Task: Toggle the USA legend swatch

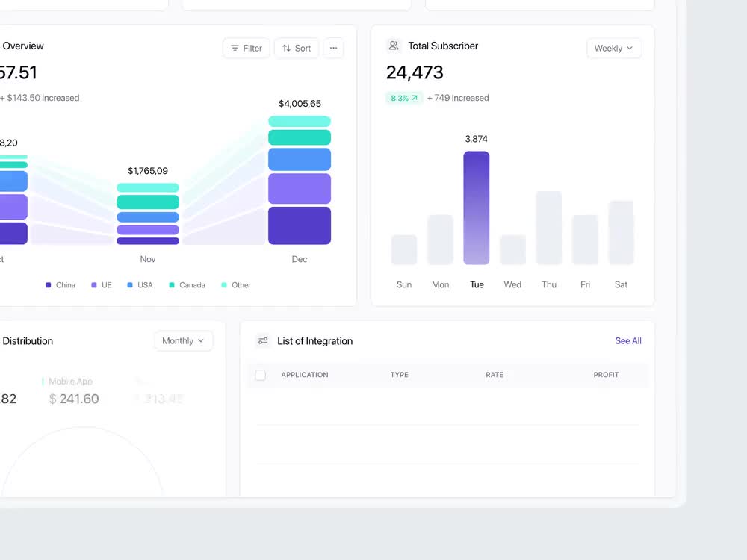Action: [130, 285]
